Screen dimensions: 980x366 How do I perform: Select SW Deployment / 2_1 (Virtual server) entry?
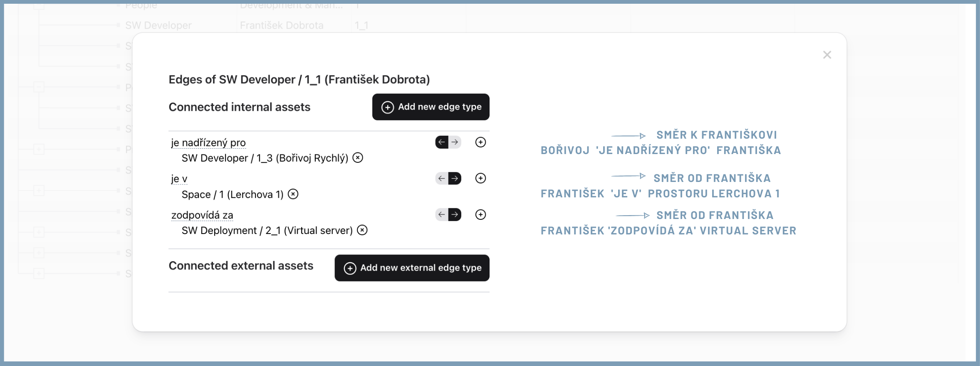[267, 231]
